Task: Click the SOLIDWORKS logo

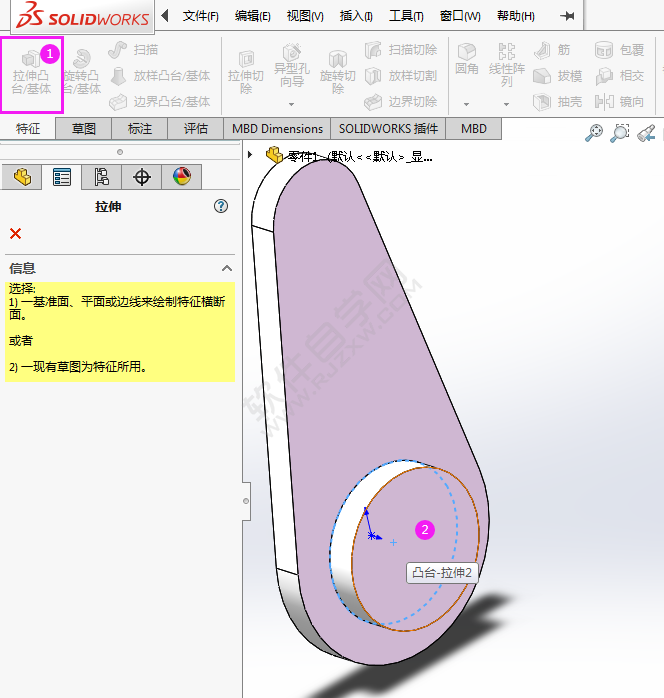Action: pos(83,15)
